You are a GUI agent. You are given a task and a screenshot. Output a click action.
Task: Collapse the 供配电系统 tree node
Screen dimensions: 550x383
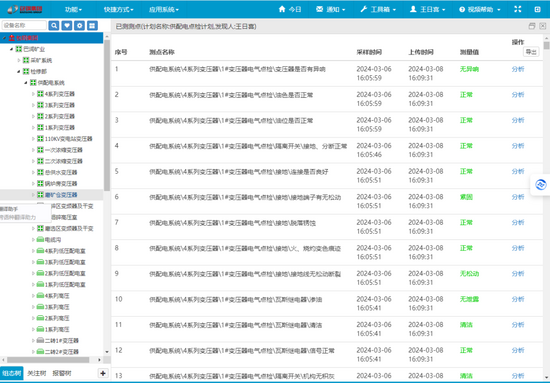coord(26,83)
